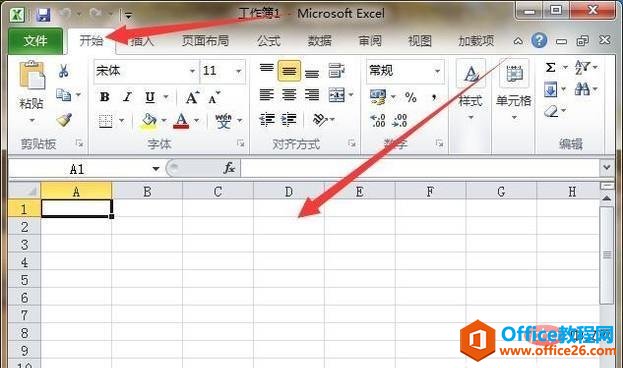Screen dimensions: 623x368
Task: Switch to the 开始 (Home) tab
Action: (91, 41)
